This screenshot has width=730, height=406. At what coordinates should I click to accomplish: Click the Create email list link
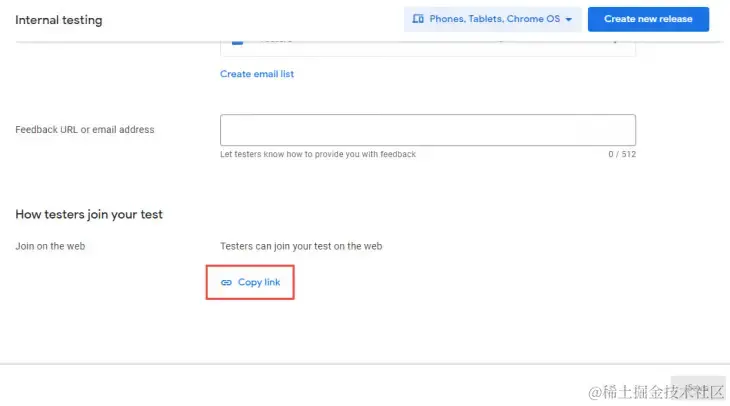click(257, 74)
